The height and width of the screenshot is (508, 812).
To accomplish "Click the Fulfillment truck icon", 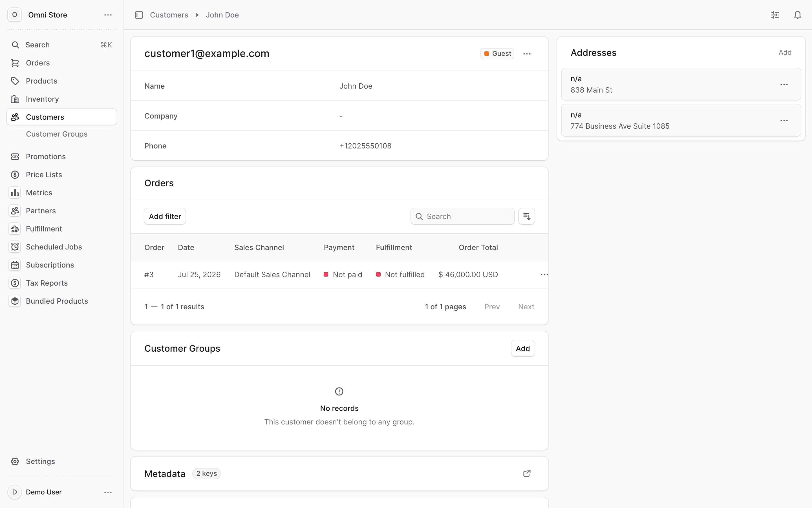I will pos(15,229).
